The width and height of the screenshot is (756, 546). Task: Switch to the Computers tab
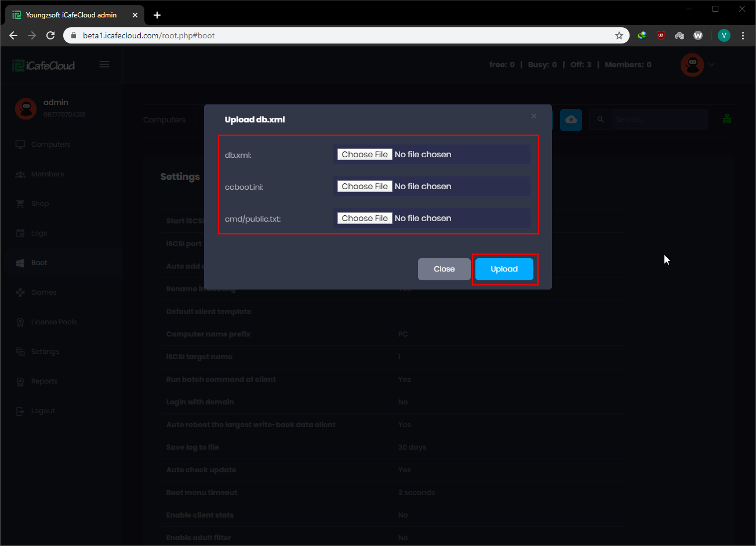click(164, 120)
